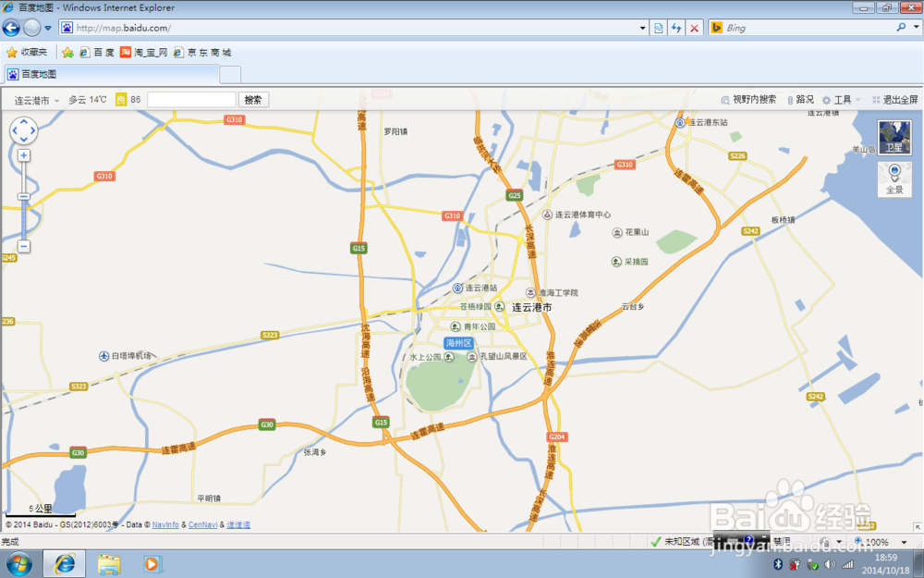Open the NavInfo data provider link

click(165, 524)
